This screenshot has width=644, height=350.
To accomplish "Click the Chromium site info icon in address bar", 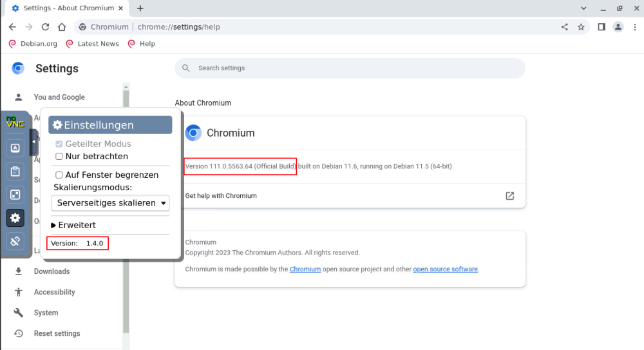I will tap(82, 26).
